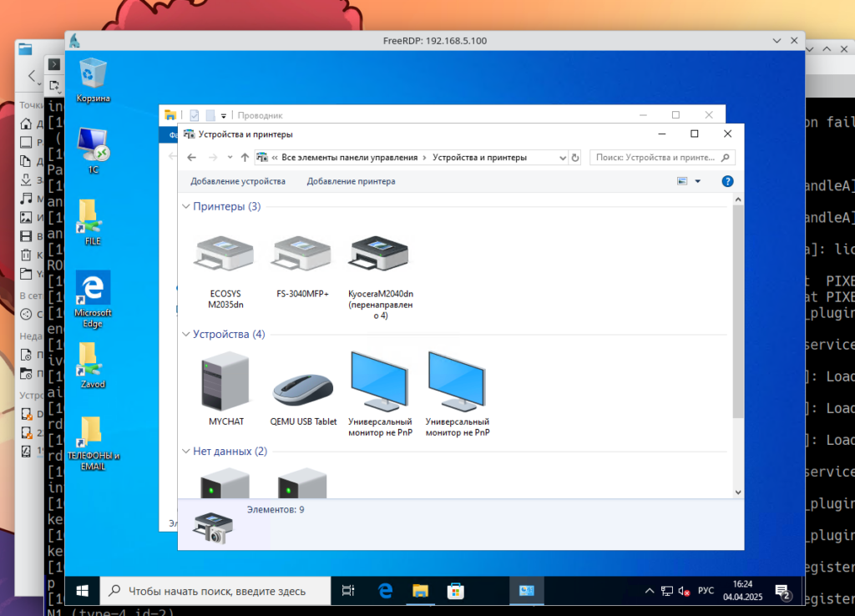The height and width of the screenshot is (616, 855).
Task: Refresh the Devices and Printers address bar
Action: pyautogui.click(x=574, y=157)
